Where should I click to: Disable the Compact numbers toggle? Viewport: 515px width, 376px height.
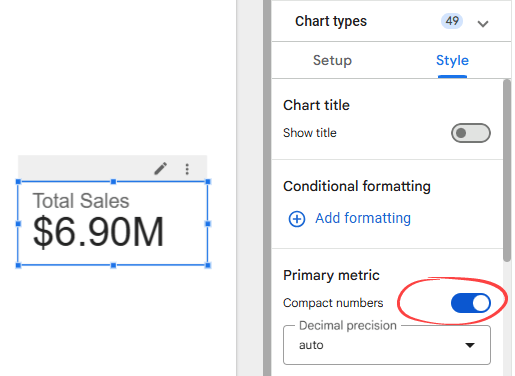point(471,303)
